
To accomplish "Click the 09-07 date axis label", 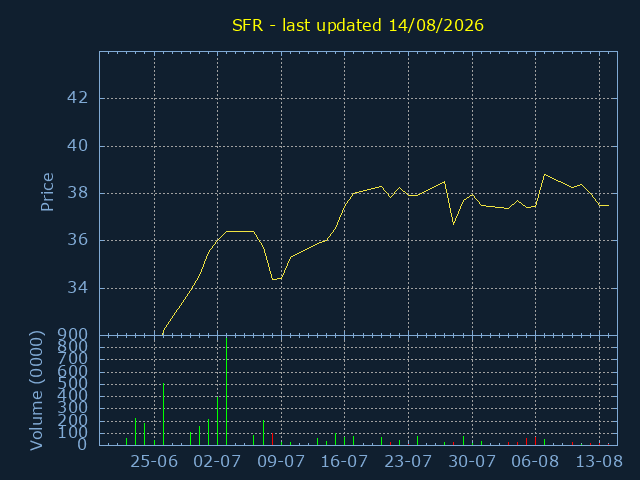I will (281, 462).
